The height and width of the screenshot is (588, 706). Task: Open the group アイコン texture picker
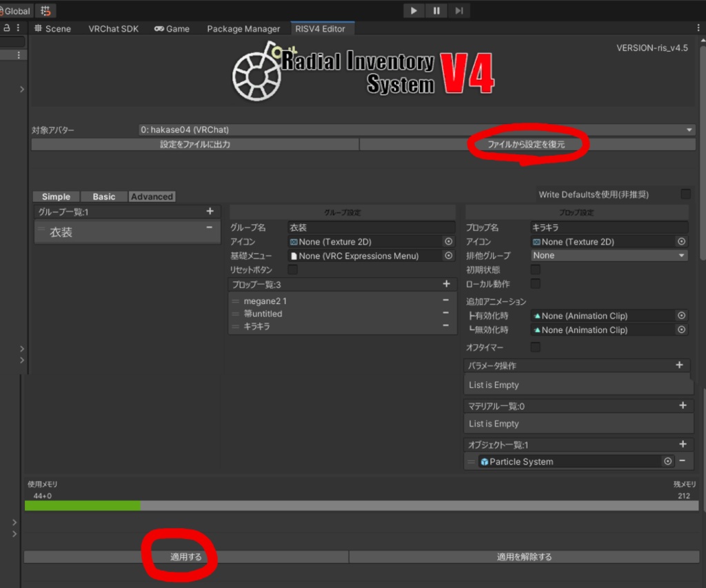(x=448, y=242)
